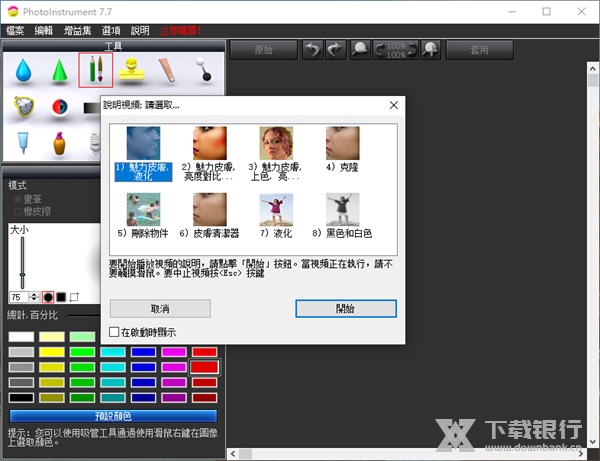The image size is (600, 461).
Task: Open the 檔案 menu
Action: pyautogui.click(x=17, y=31)
